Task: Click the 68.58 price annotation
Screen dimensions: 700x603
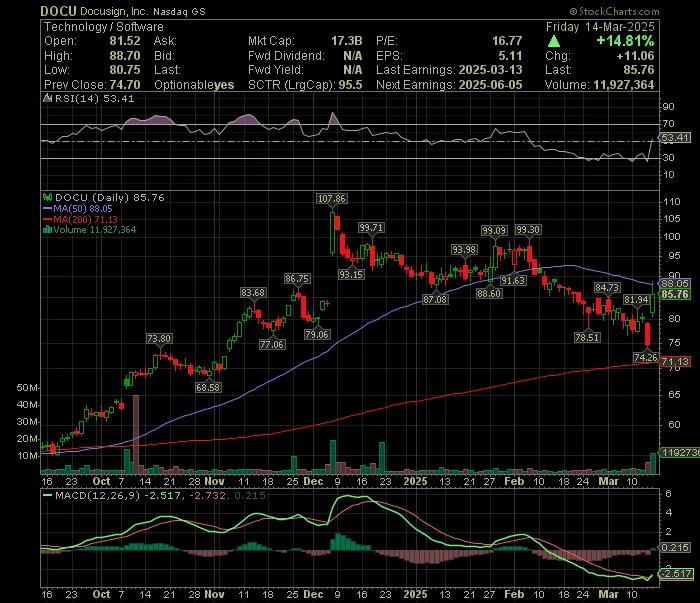Action: click(x=208, y=387)
